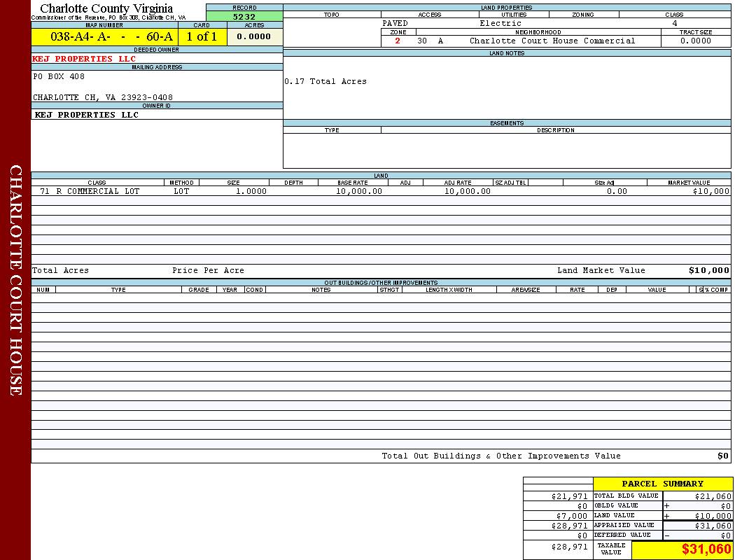Click the Charlotte County Virginia title
Viewport: 735px width, 560px height.
(x=106, y=8)
